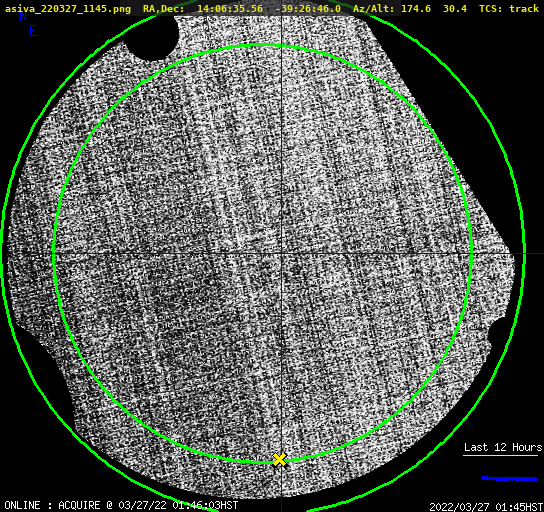Click the Az/Alt 174.6 30.4 readout

[x=410, y=8]
